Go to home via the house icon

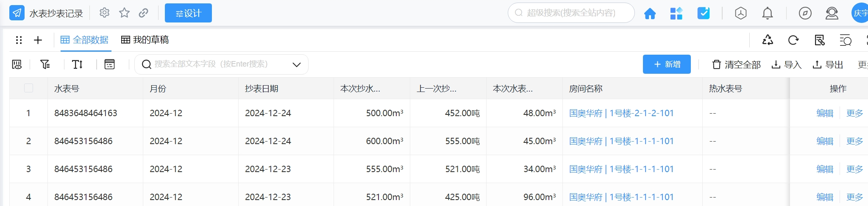[650, 14]
